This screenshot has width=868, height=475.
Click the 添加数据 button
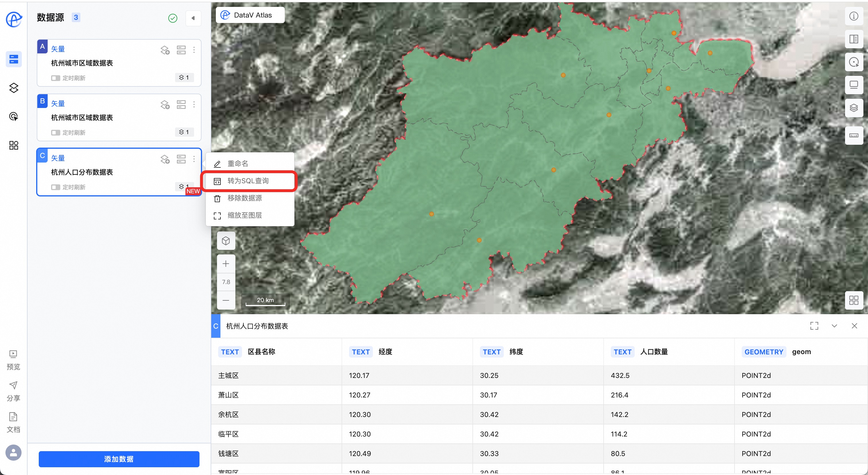coord(119,459)
